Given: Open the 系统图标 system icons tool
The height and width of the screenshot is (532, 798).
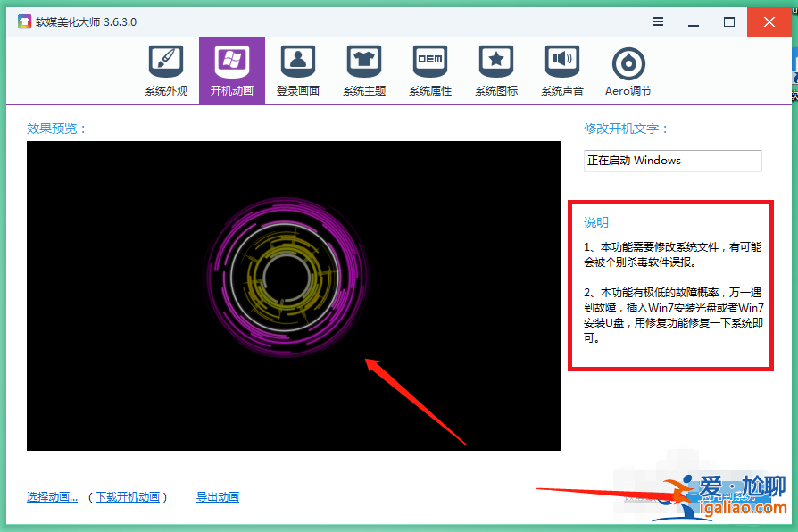Looking at the screenshot, I should [495, 70].
